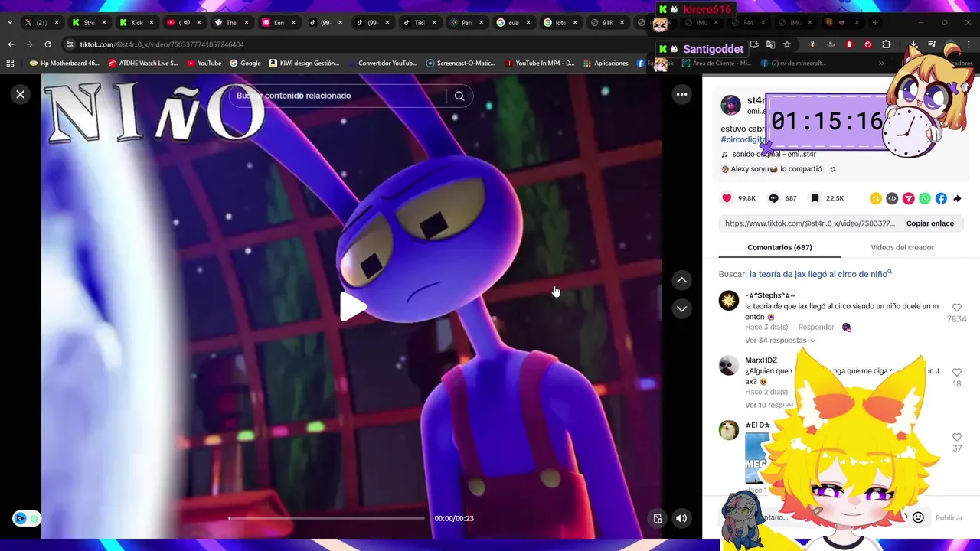Viewport: 980px width, 551px height.
Task: Open MarxHDZ profile avatar
Action: click(728, 365)
